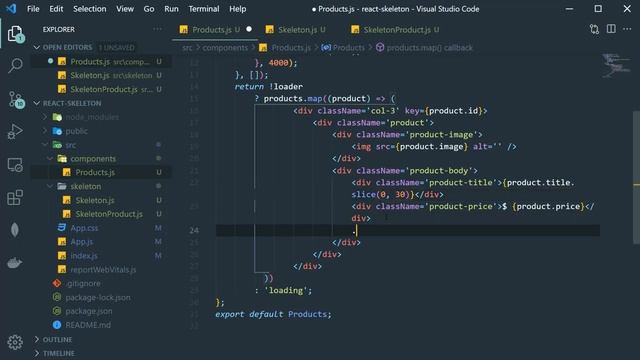Open the Go menu
Viewport: 640px width, 360px height.
point(149,9)
